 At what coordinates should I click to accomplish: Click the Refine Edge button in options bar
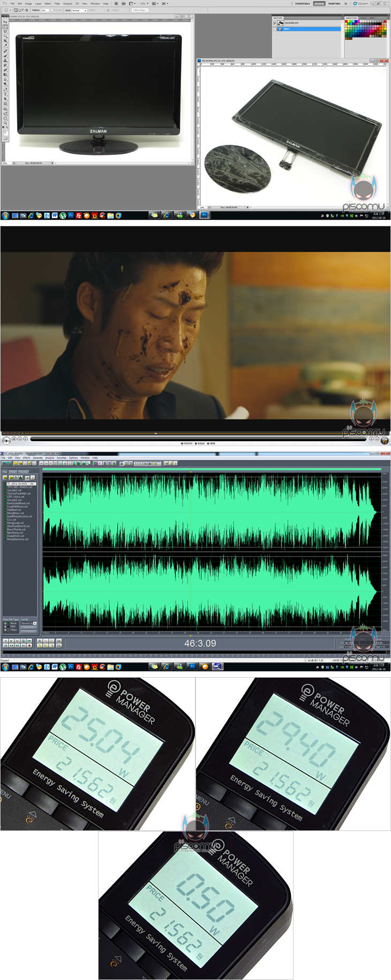[x=140, y=10]
